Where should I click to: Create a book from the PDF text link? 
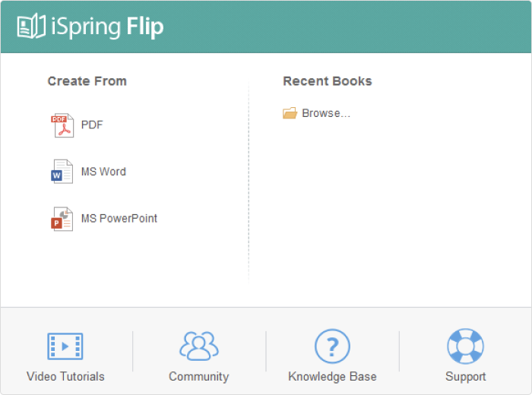point(92,125)
